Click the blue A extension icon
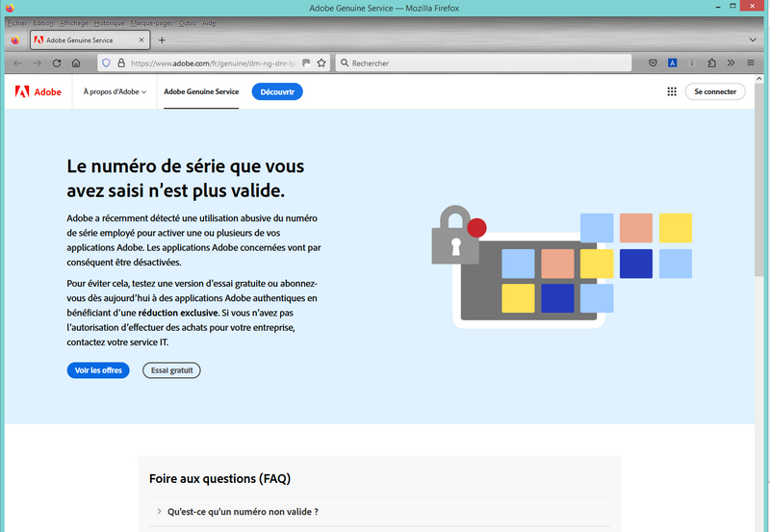 [672, 63]
